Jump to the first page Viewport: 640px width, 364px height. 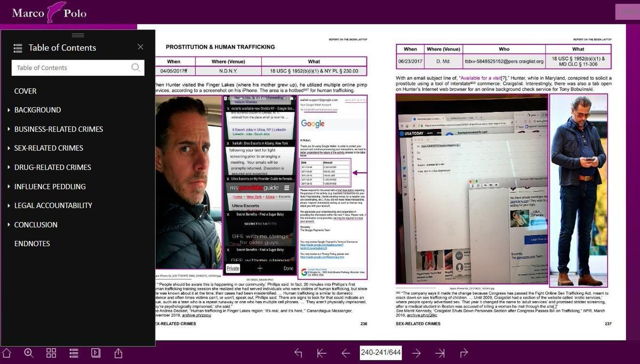pos(322,353)
